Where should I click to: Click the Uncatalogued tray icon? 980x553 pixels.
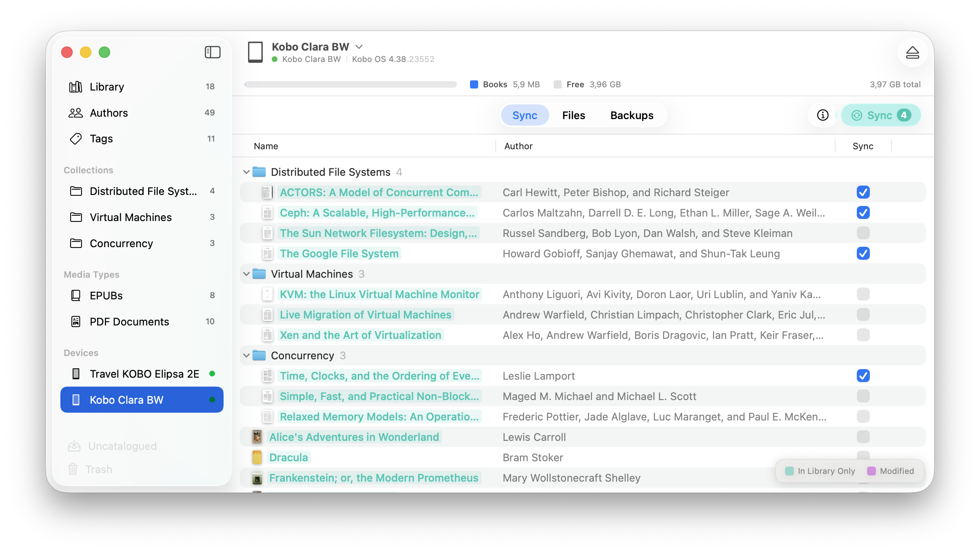(x=74, y=446)
